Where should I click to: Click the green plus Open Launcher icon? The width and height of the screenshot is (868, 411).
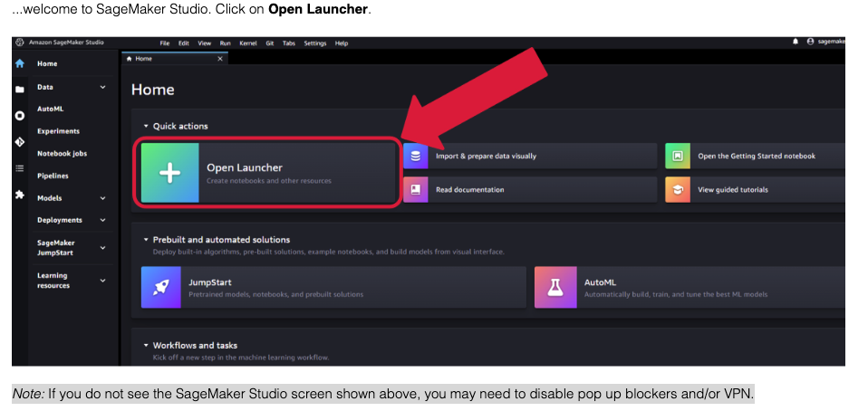(x=170, y=173)
